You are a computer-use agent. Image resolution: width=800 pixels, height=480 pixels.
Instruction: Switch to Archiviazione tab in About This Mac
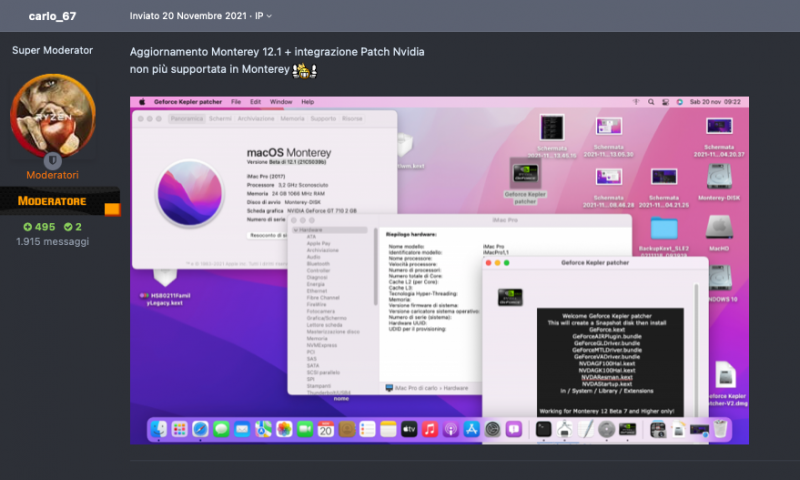click(x=256, y=118)
